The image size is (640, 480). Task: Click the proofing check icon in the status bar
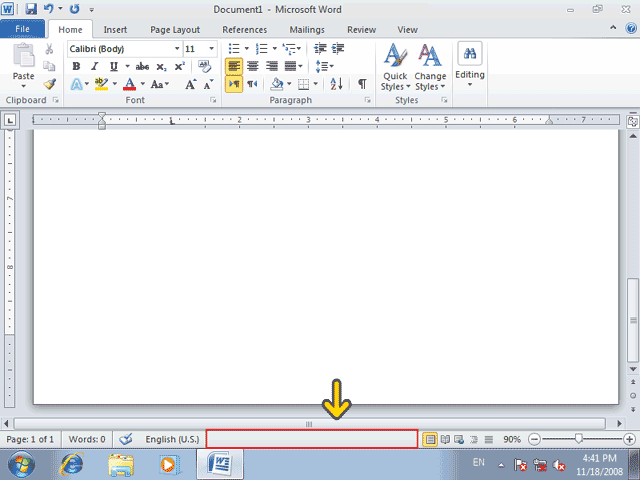coord(126,439)
